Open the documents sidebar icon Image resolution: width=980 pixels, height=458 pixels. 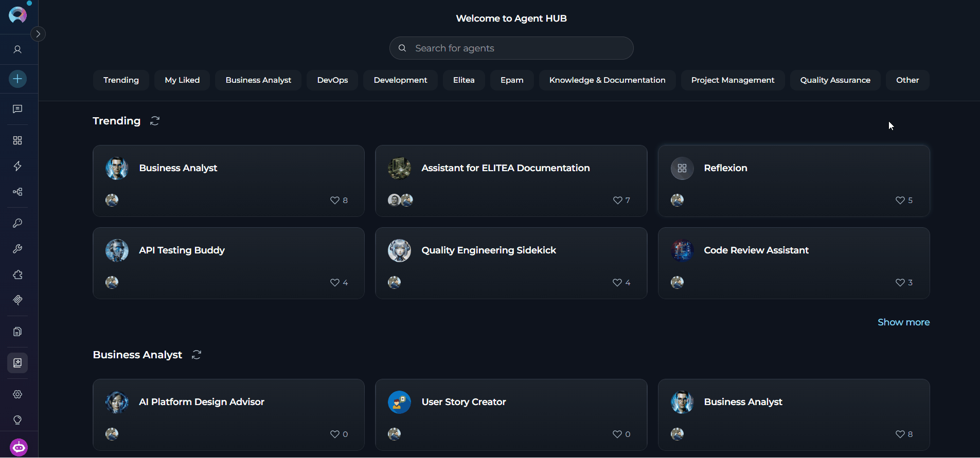[x=17, y=332]
